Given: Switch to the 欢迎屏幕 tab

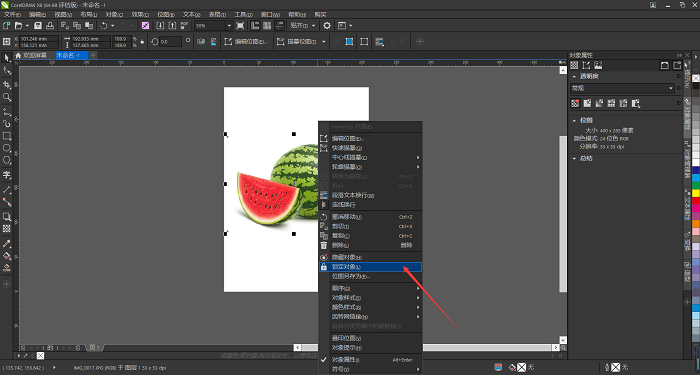Looking at the screenshot, I should click(31, 55).
